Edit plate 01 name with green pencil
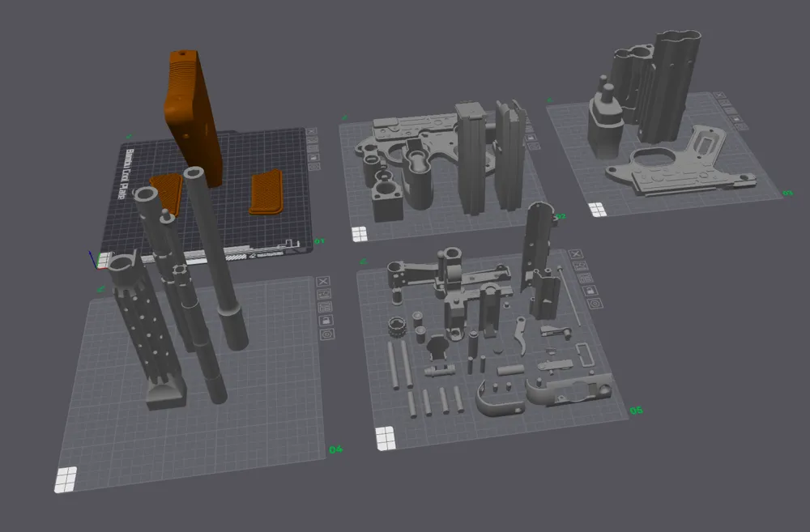 click(x=128, y=137)
